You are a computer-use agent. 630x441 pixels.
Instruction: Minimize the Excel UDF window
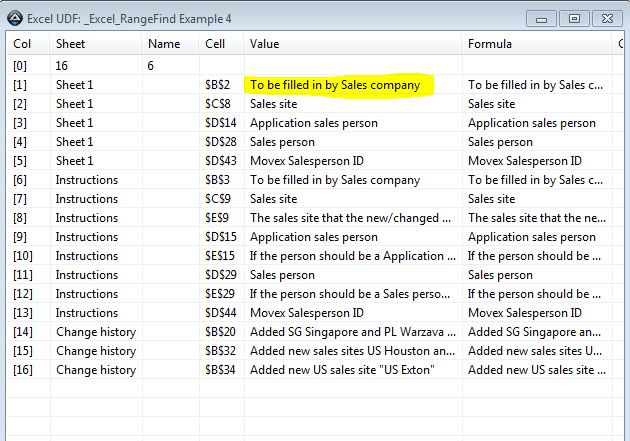(541, 19)
